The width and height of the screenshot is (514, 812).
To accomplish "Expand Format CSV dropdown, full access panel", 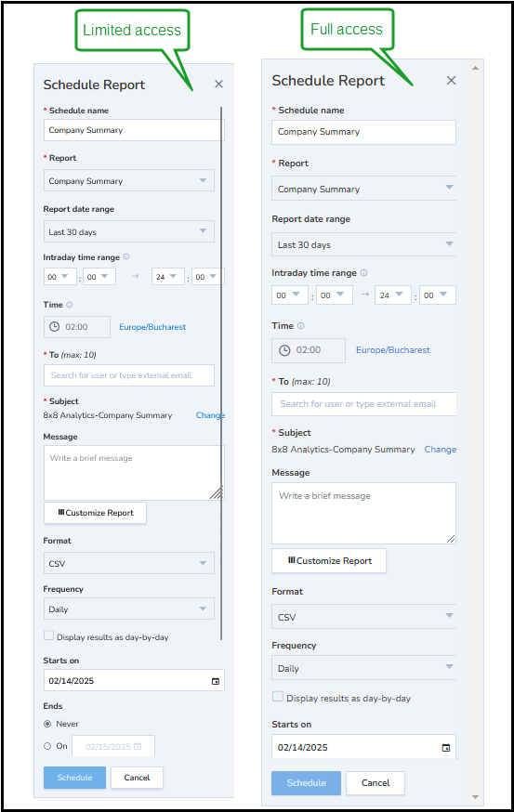I will pyautogui.click(x=363, y=616).
